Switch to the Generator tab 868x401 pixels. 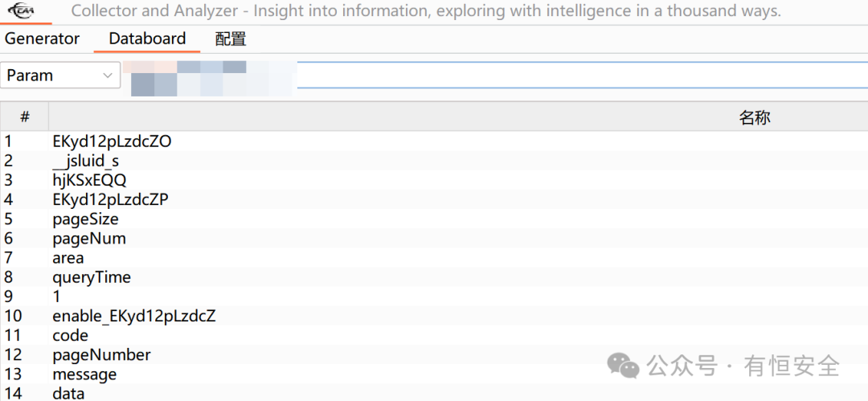pos(43,39)
